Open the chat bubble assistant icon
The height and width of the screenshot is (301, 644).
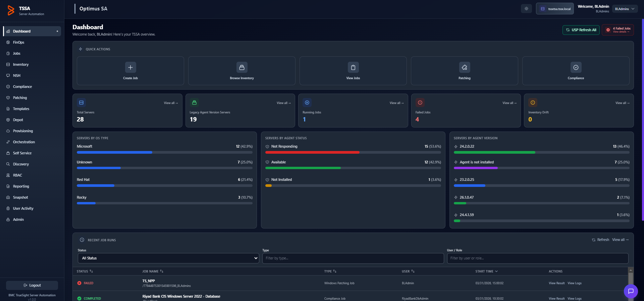click(x=631, y=291)
